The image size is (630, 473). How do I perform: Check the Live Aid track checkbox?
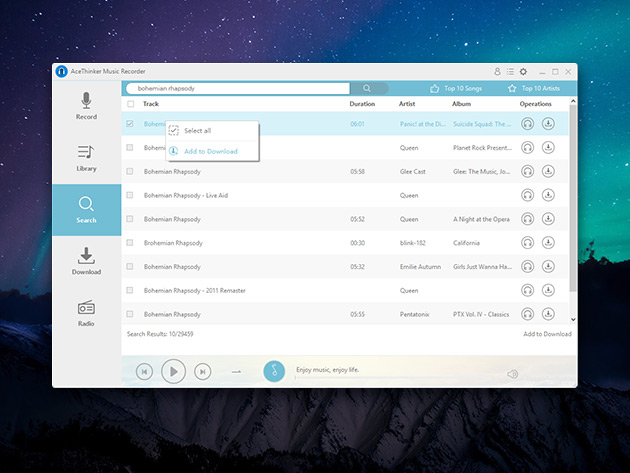130,195
